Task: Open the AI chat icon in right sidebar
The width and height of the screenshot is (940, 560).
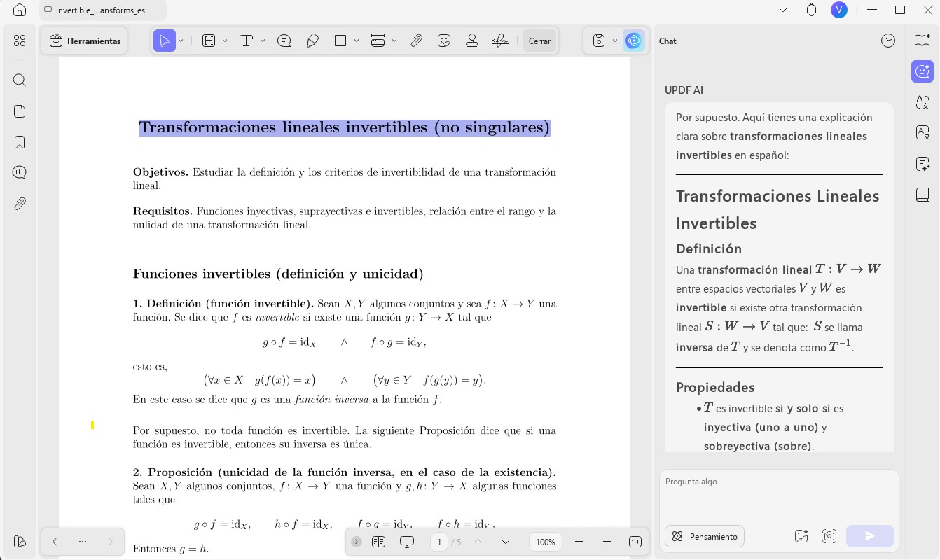Action: click(922, 71)
